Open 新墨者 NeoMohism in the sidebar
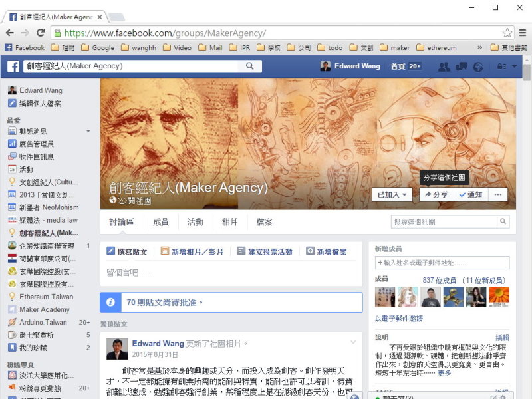This screenshot has height=399, width=532. click(43, 207)
